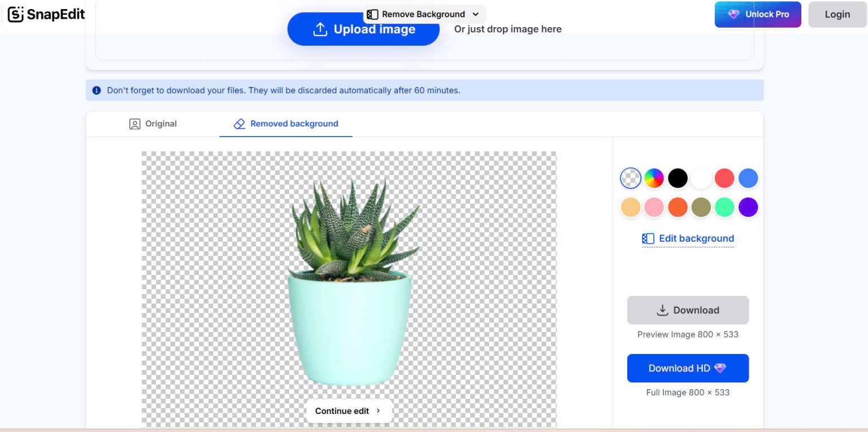This screenshot has width=868, height=432.
Task: Click the download icon on the Download button
Action: tap(661, 309)
